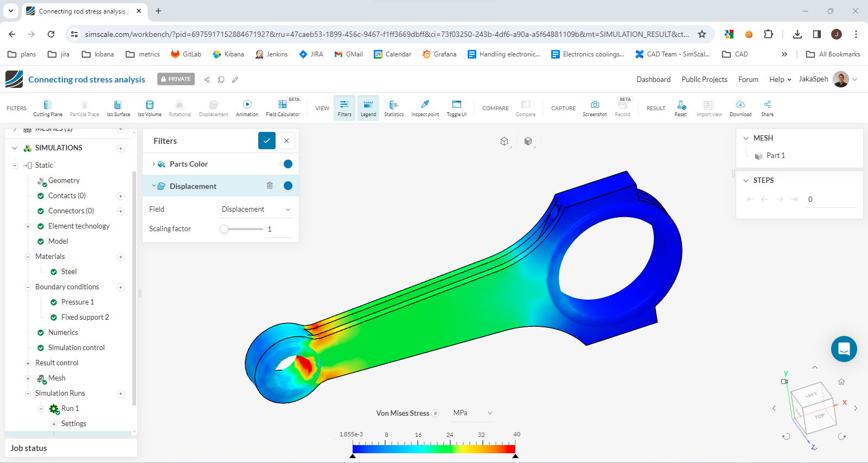Add an Iso Surface filter
The width and height of the screenshot is (868, 463).
pyautogui.click(x=118, y=107)
